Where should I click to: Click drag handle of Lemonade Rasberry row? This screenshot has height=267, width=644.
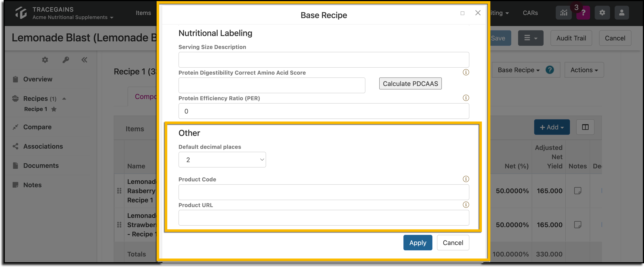click(119, 191)
